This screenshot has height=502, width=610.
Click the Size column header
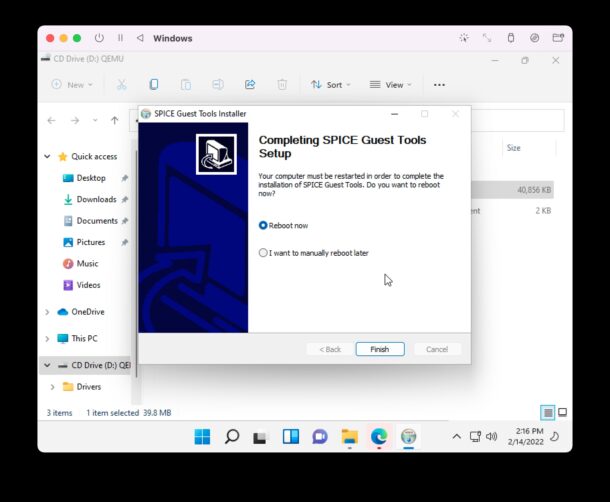514,148
